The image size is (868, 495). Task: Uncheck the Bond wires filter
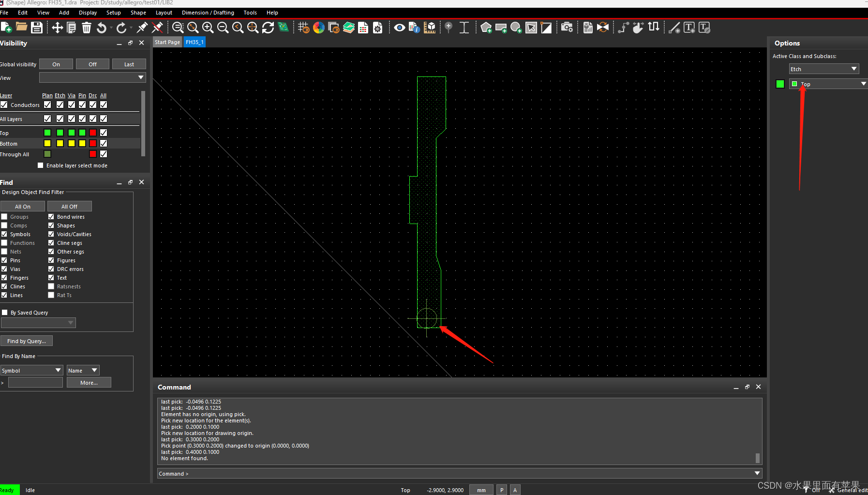[51, 217]
